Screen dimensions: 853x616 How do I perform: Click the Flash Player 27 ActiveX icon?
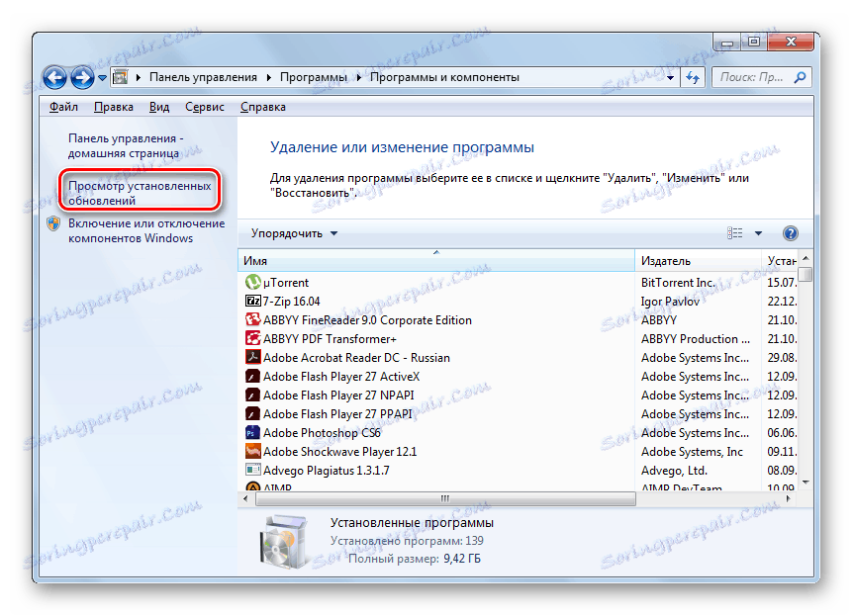tap(253, 377)
